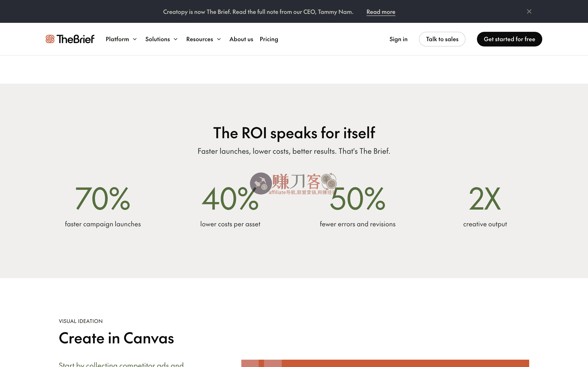Open the About us page

pyautogui.click(x=241, y=39)
